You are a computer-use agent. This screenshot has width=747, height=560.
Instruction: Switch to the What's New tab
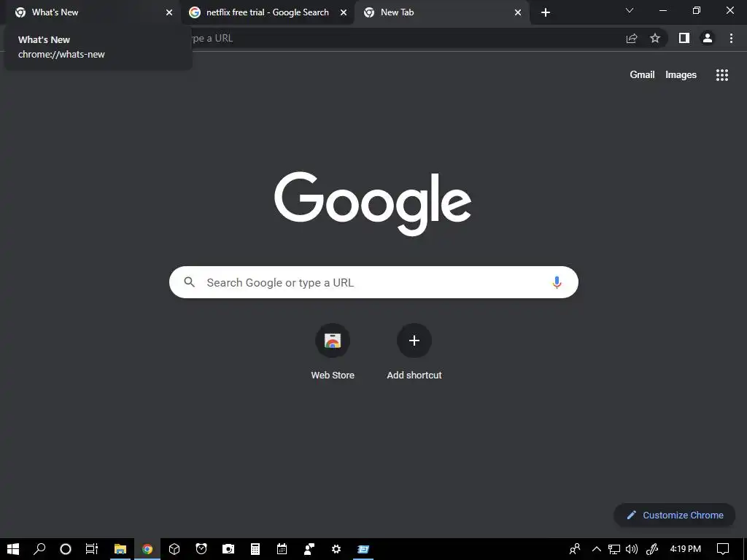click(x=93, y=12)
